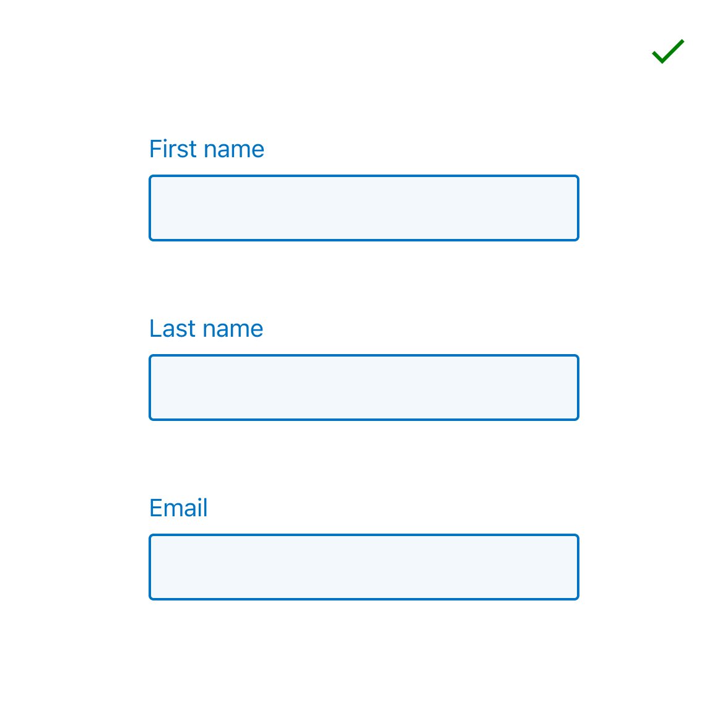Focus the Email input field
728x728 pixels.
tap(364, 567)
